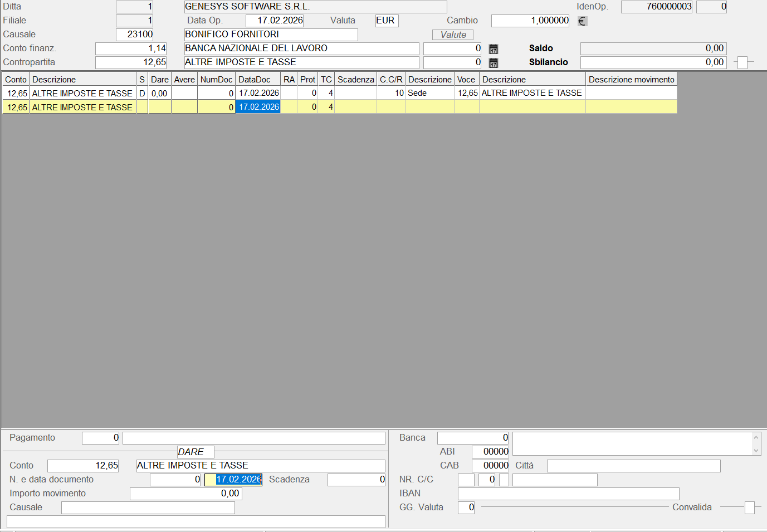
Task: Click the Città input field
Action: click(633, 466)
